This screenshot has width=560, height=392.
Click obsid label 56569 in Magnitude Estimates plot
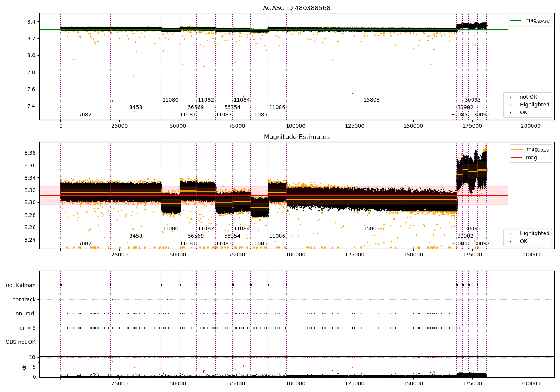point(196,236)
